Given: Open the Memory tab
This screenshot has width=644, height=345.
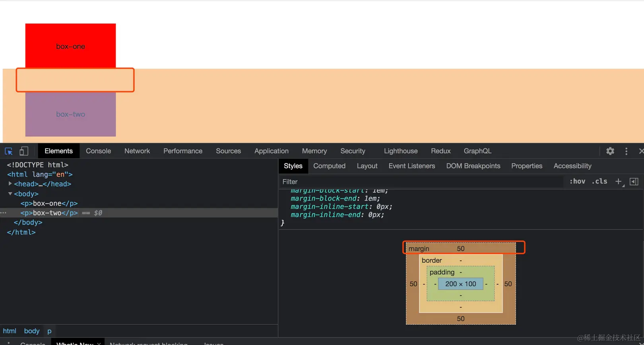Looking at the screenshot, I should click(x=314, y=151).
